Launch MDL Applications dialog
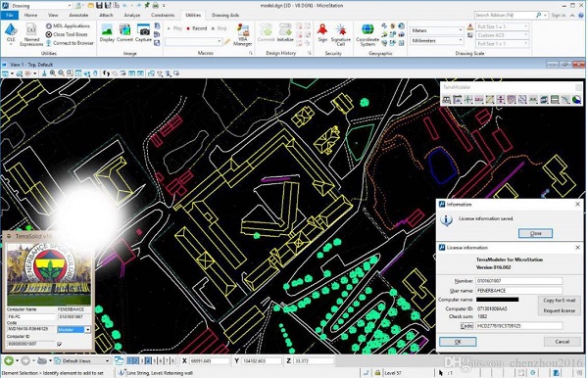Viewport: 588px width, 378px height. (68, 25)
